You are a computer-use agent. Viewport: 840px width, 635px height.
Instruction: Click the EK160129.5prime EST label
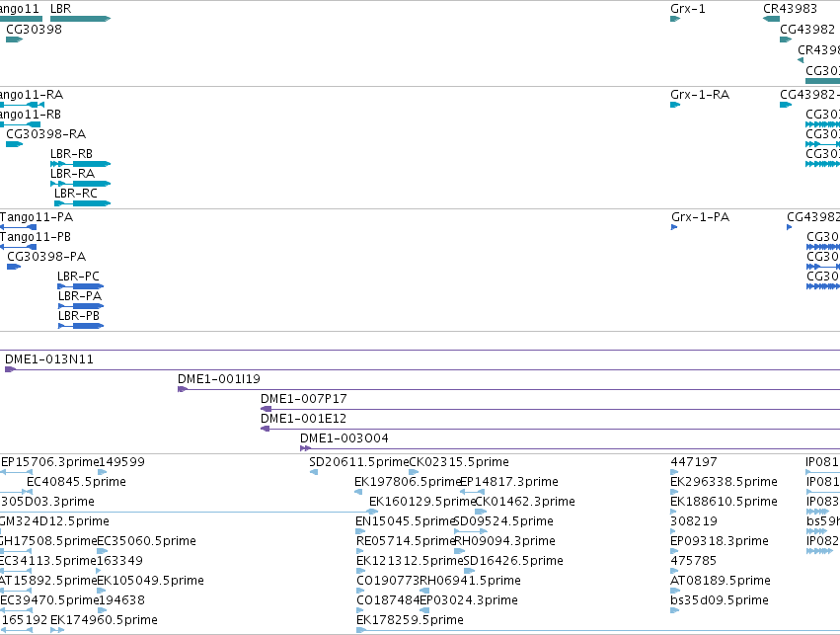coord(422,502)
